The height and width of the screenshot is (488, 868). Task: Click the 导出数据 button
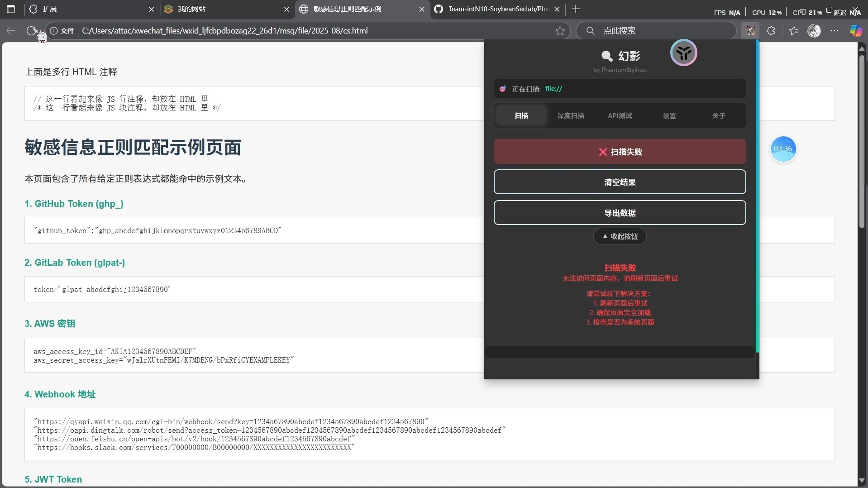pyautogui.click(x=620, y=213)
